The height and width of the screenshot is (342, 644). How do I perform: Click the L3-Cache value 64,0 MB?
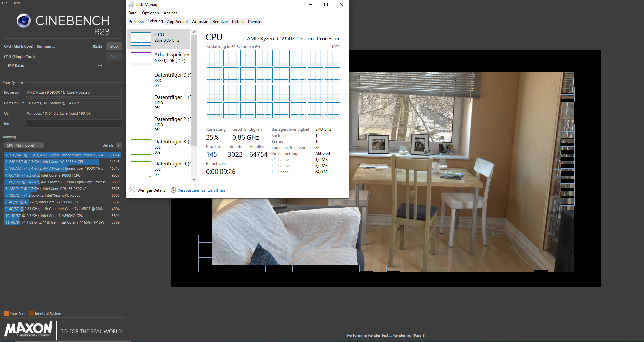click(323, 172)
